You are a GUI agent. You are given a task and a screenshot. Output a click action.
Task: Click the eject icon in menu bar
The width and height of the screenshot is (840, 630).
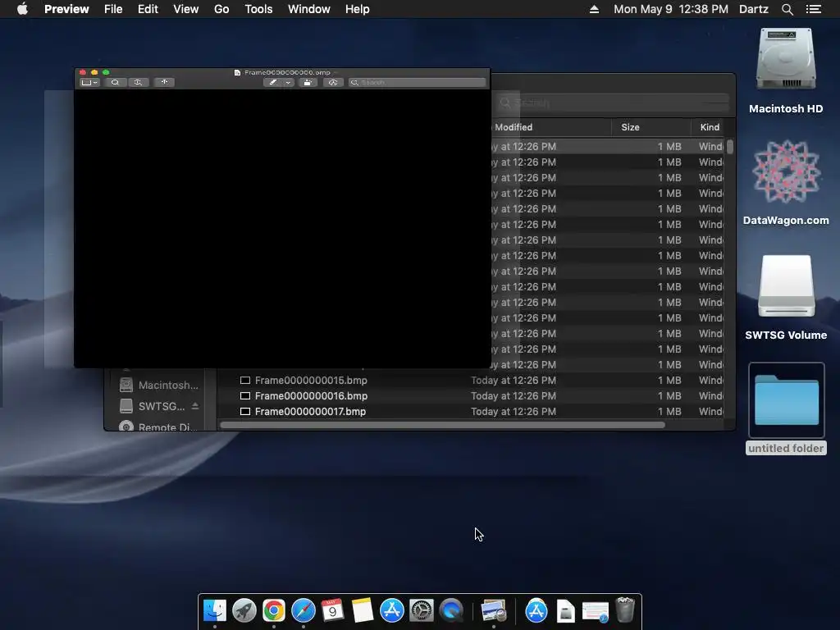pos(594,9)
